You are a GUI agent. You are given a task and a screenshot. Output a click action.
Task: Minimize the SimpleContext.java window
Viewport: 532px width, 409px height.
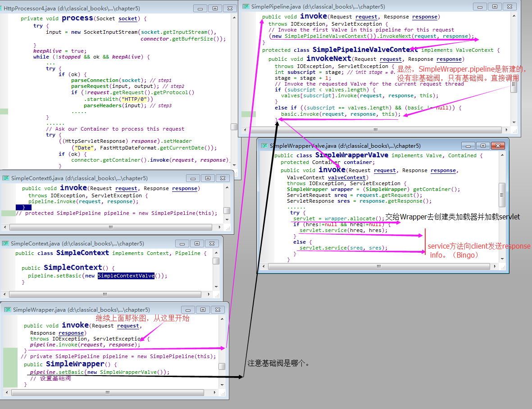coord(182,244)
